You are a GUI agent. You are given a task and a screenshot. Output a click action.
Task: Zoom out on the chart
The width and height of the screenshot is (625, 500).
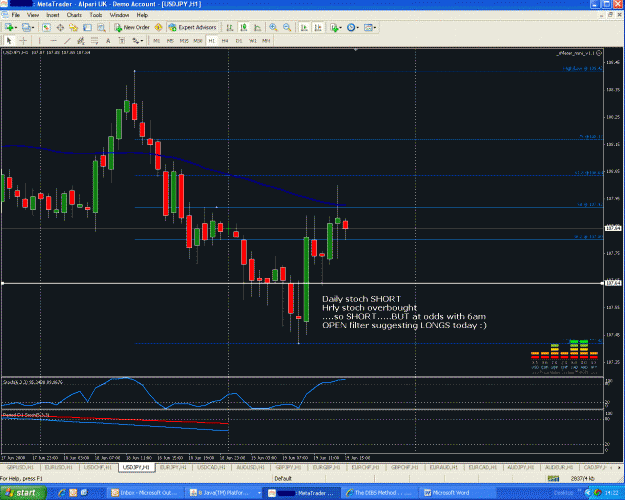[x=287, y=27]
